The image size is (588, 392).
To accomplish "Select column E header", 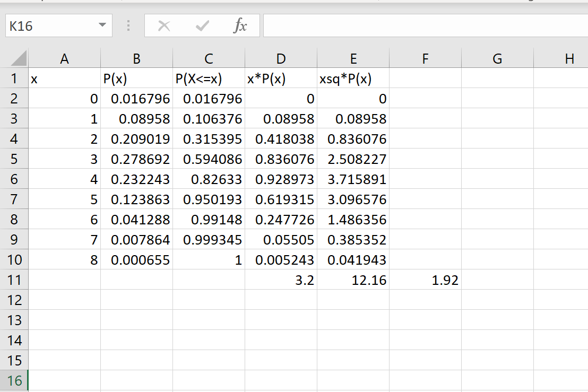I will 353,58.
